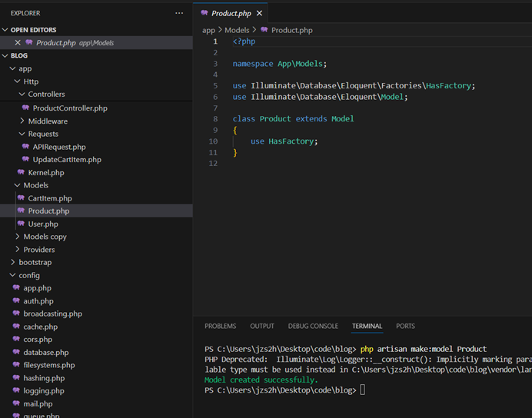Expand the Models copy folder

point(18,237)
